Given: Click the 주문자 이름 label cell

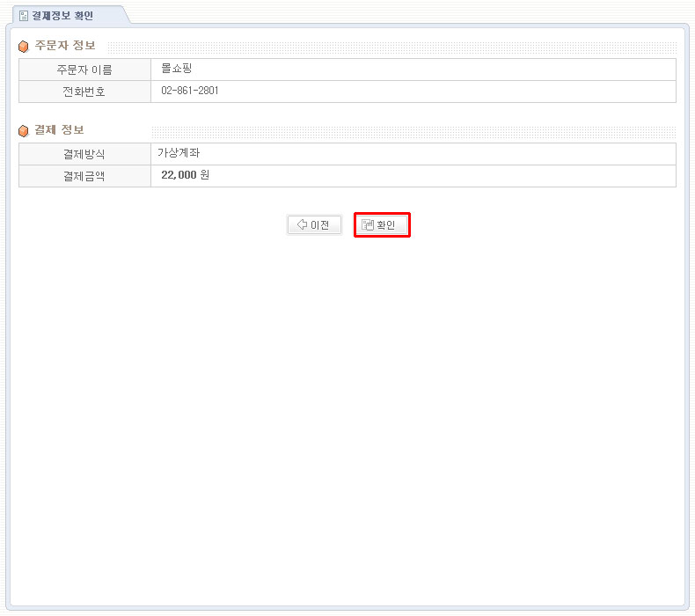Looking at the screenshot, I should (x=84, y=70).
